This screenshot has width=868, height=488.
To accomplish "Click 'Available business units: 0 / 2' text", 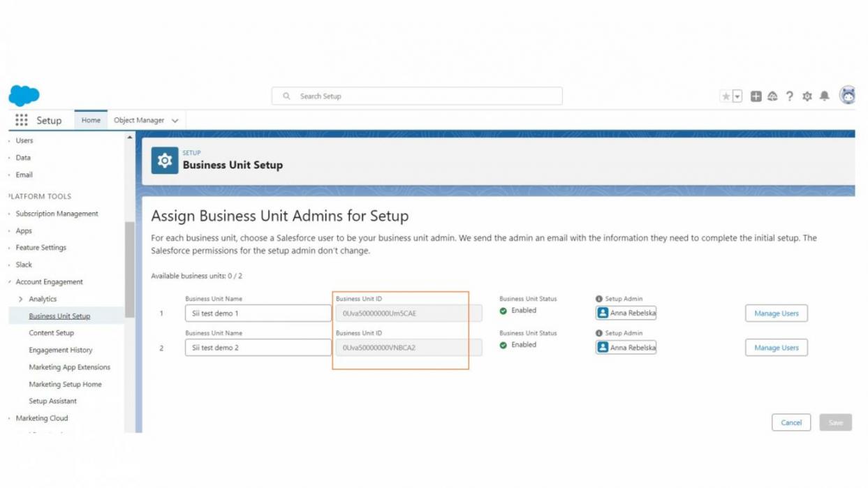I will coord(197,276).
